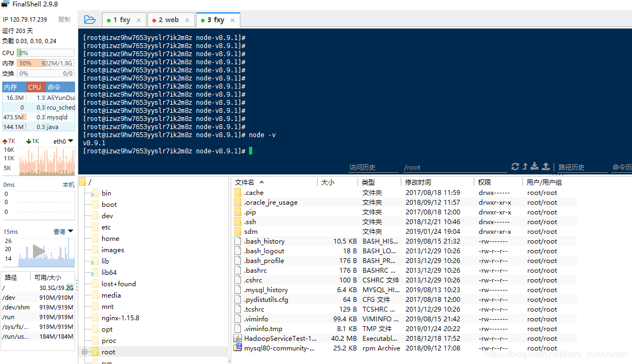
Task: Click the 复制 copy IP button
Action: [64, 19]
